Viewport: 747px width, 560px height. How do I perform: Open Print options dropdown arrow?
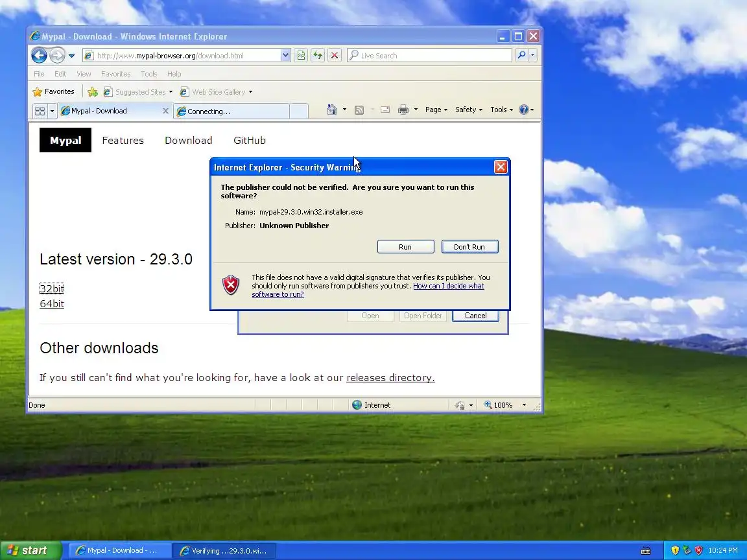(416, 110)
